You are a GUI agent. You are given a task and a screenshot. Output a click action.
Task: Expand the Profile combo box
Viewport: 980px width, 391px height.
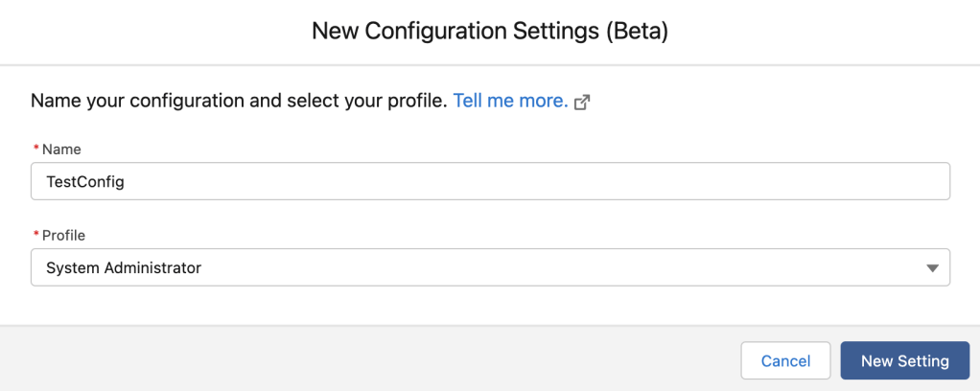tap(489, 268)
